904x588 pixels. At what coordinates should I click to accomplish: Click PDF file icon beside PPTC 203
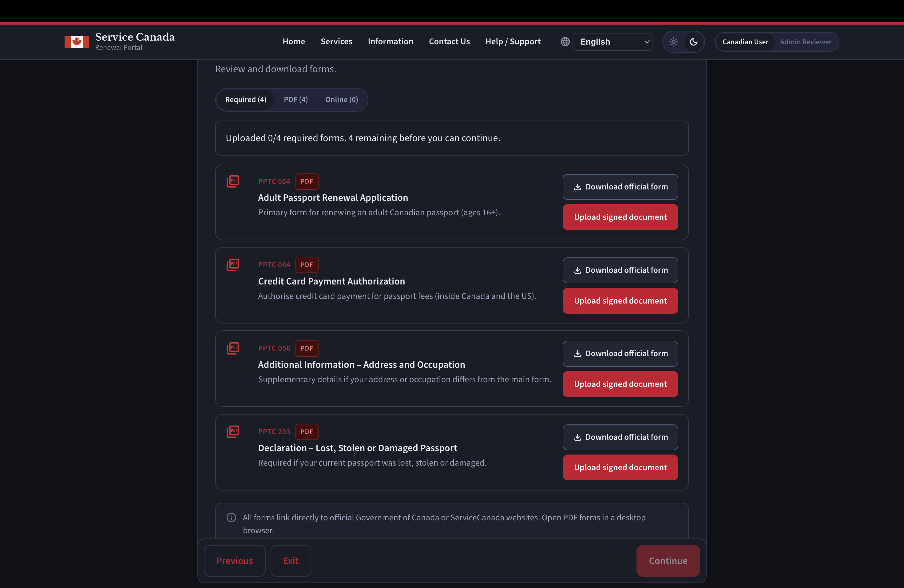233,431
